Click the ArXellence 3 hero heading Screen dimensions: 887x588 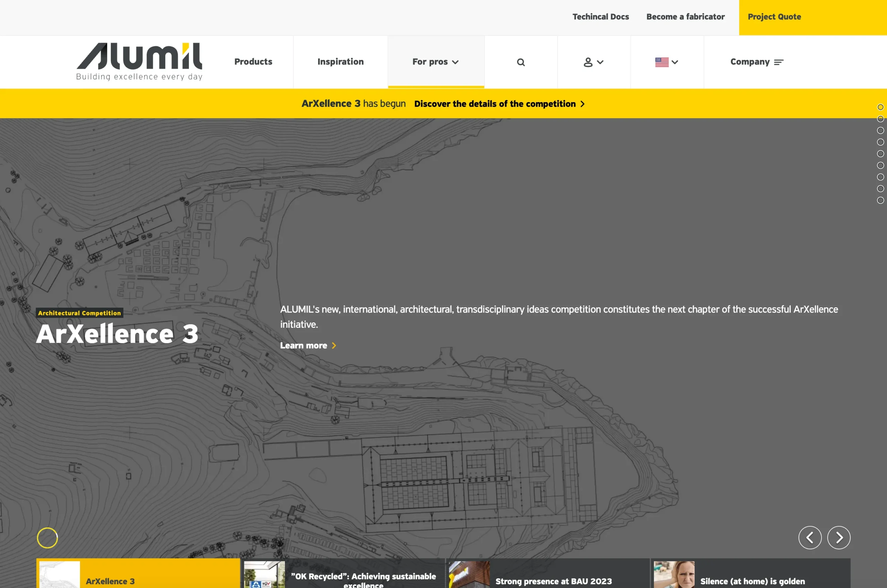(x=117, y=334)
